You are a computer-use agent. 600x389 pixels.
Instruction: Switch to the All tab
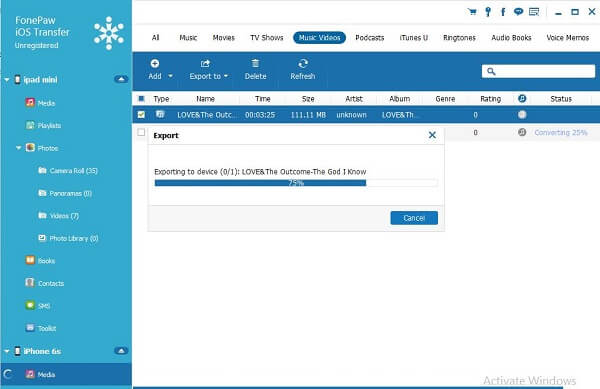(155, 37)
